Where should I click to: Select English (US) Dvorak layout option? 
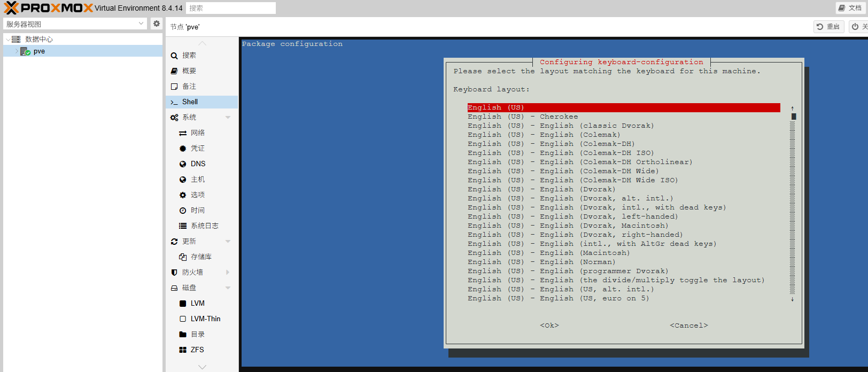pos(541,189)
